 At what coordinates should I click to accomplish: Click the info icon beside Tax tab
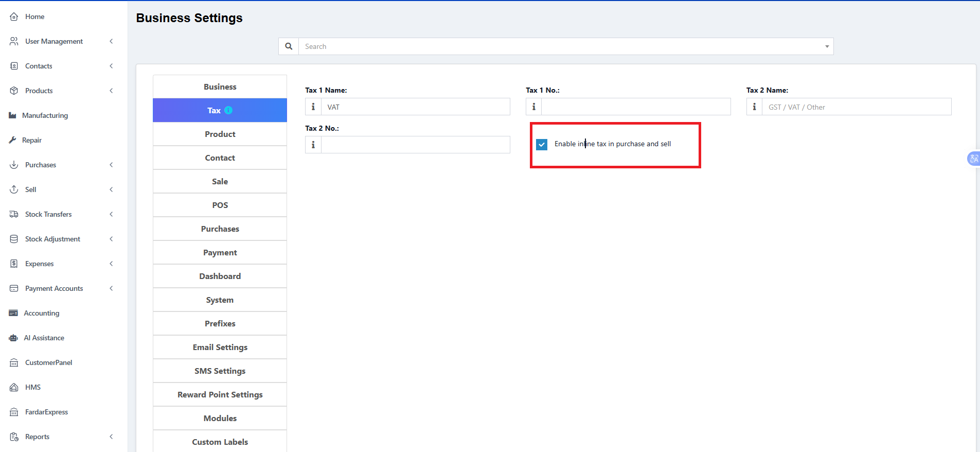pos(228,110)
